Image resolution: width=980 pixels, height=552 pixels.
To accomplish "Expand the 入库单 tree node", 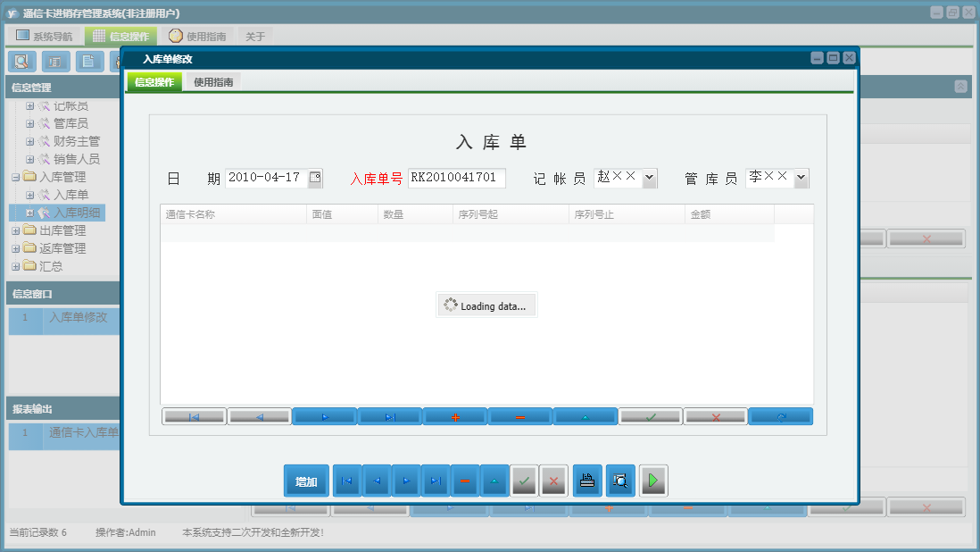I will [x=29, y=195].
